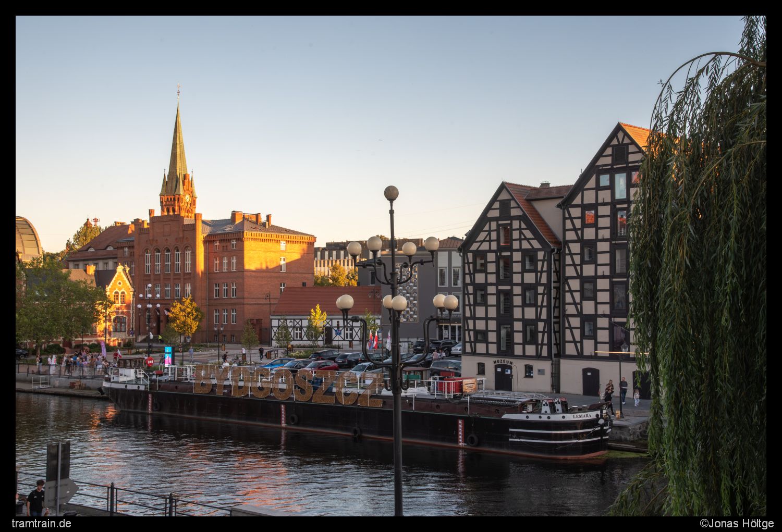Click the large BYDGOSZCZ letters sign
The image size is (782, 532).
(288, 386)
